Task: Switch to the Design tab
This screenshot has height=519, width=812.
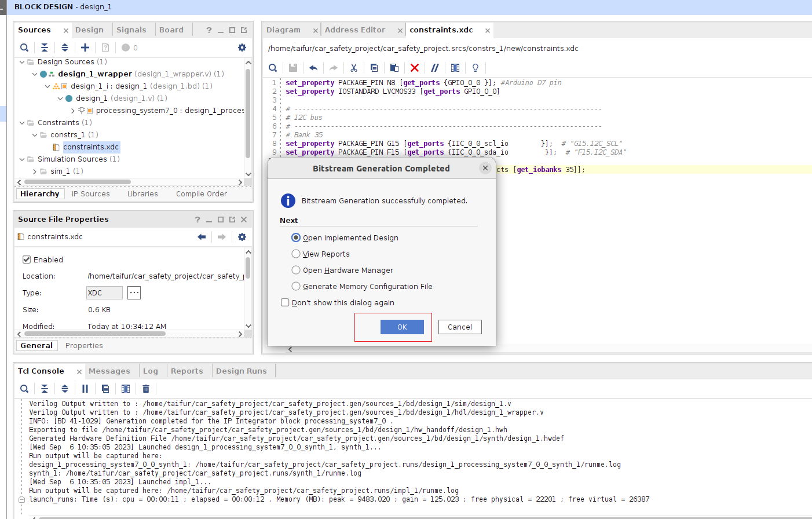Action: [89, 30]
